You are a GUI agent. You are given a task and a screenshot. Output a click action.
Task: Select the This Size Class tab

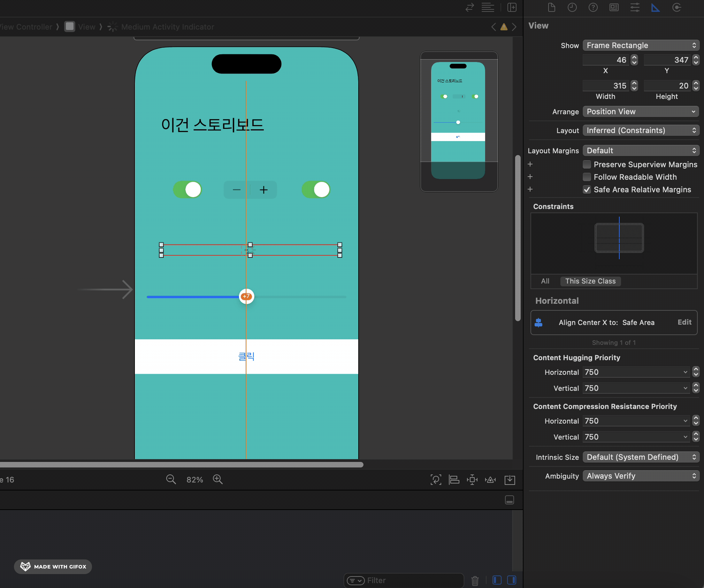point(590,281)
